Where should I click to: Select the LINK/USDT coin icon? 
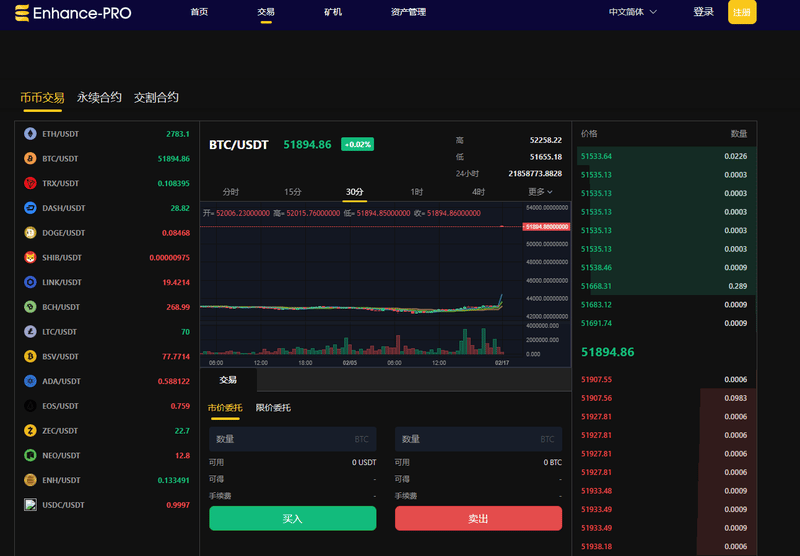tap(30, 282)
